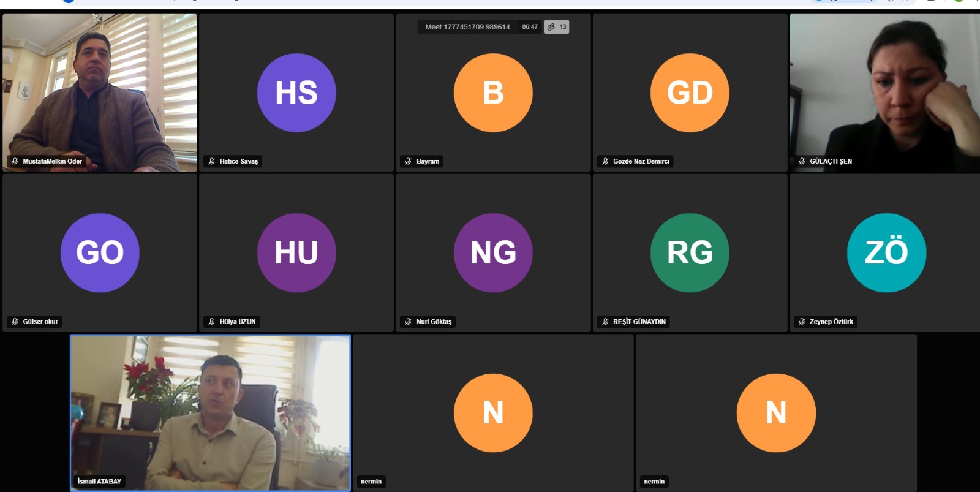Click muted mic icon beside Zeynep Öztürk

coord(802,322)
